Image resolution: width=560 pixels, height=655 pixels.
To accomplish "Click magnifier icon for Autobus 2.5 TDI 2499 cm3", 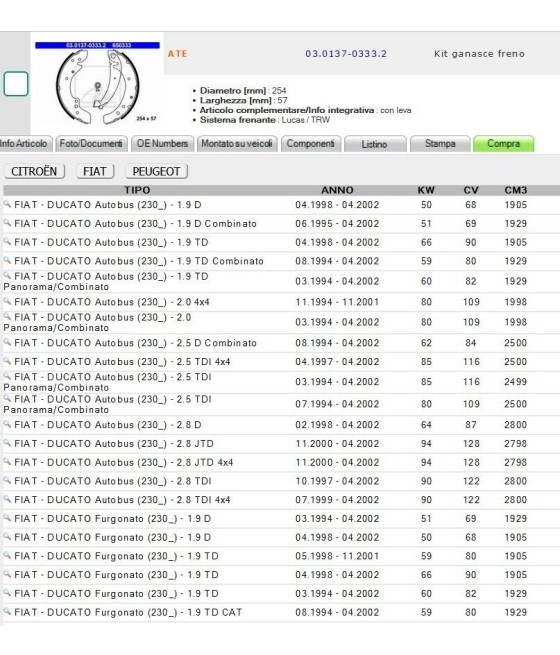I will [7, 376].
